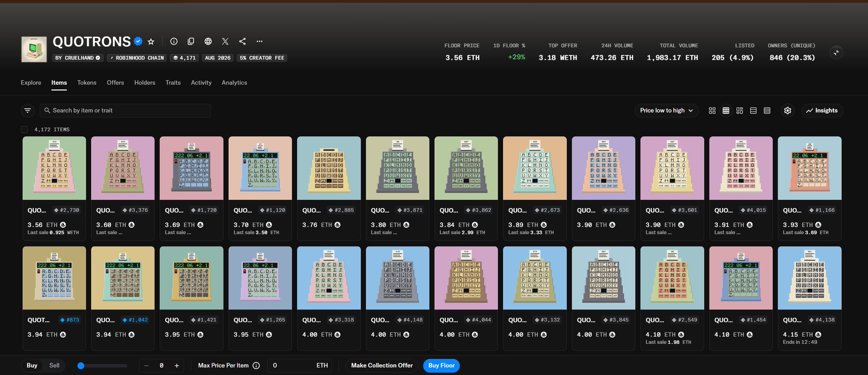The image size is (868, 375).
Task: Click the ROBINHOOD CHAIN badge
Action: click(137, 58)
